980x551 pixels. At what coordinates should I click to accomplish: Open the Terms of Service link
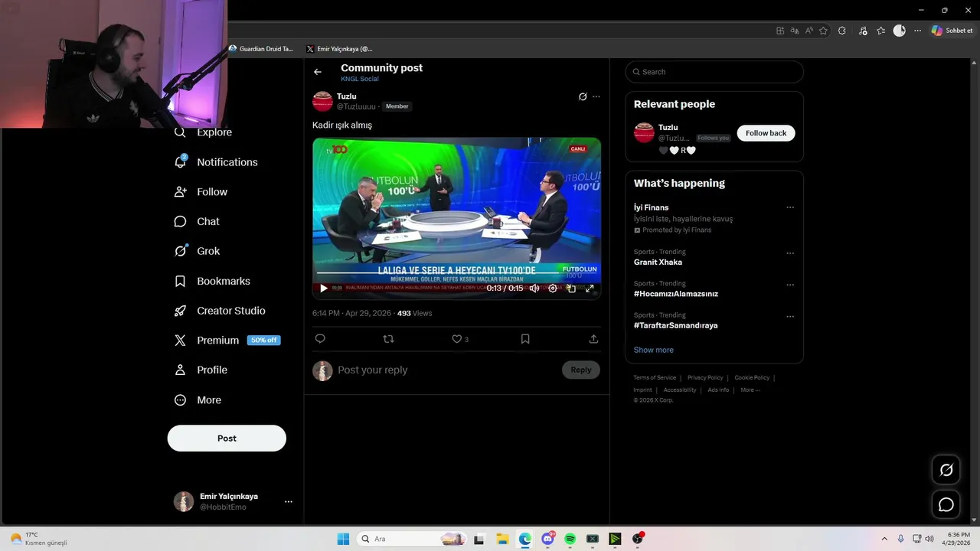coord(655,378)
